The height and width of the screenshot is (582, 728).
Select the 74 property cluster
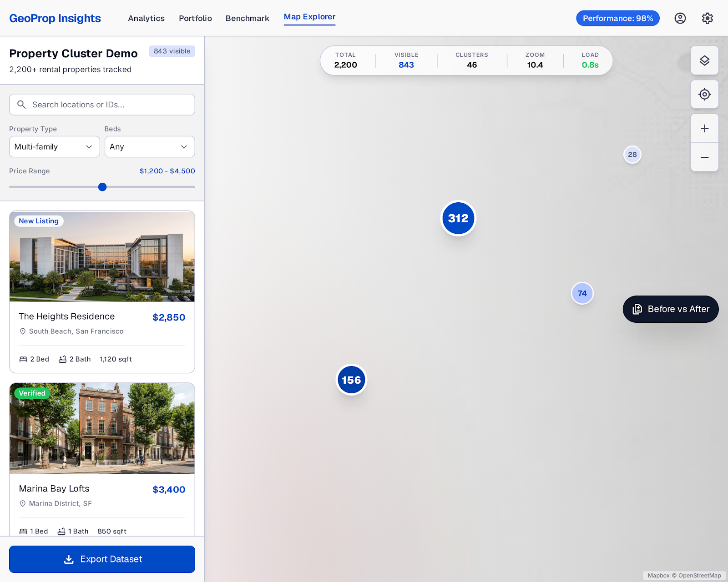tap(582, 293)
